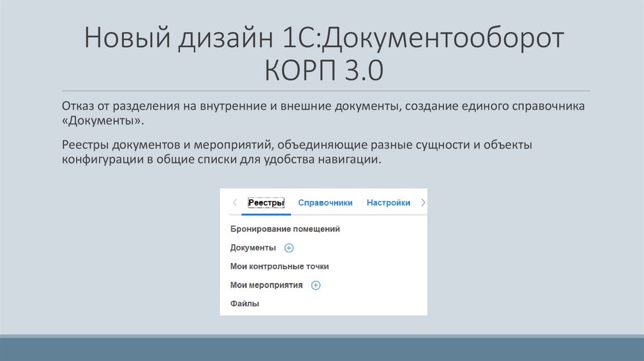
Task: Open the Файлы item
Action: (x=245, y=304)
